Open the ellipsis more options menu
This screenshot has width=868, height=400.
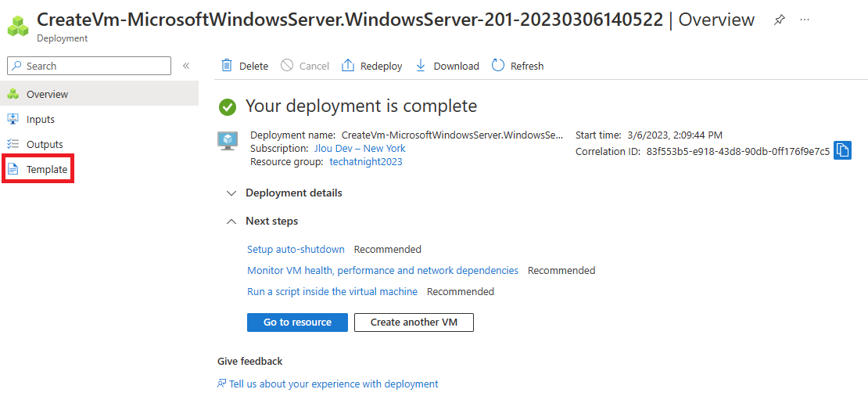tap(805, 20)
